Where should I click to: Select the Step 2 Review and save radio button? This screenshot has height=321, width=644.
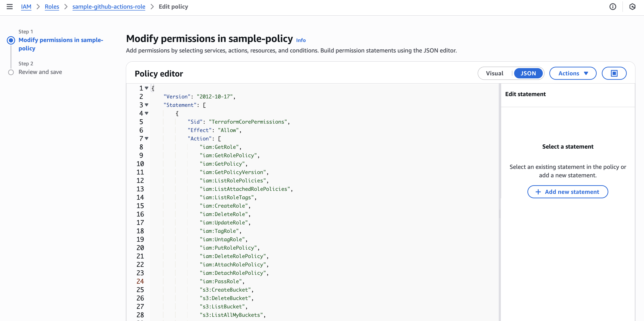(11, 72)
